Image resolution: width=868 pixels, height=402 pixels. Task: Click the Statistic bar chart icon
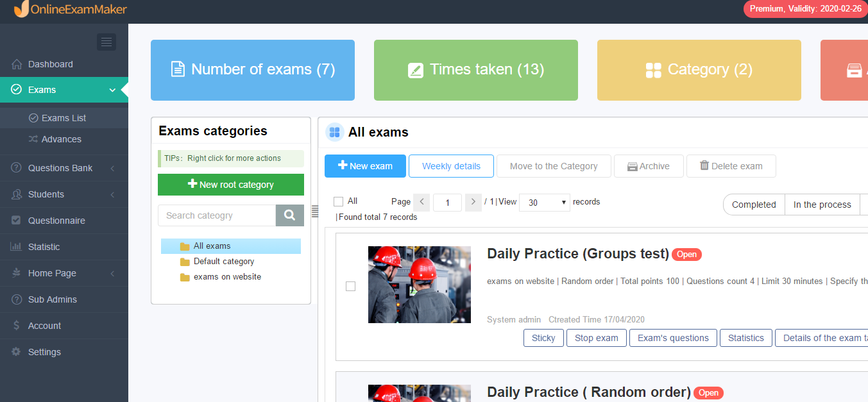(x=17, y=247)
